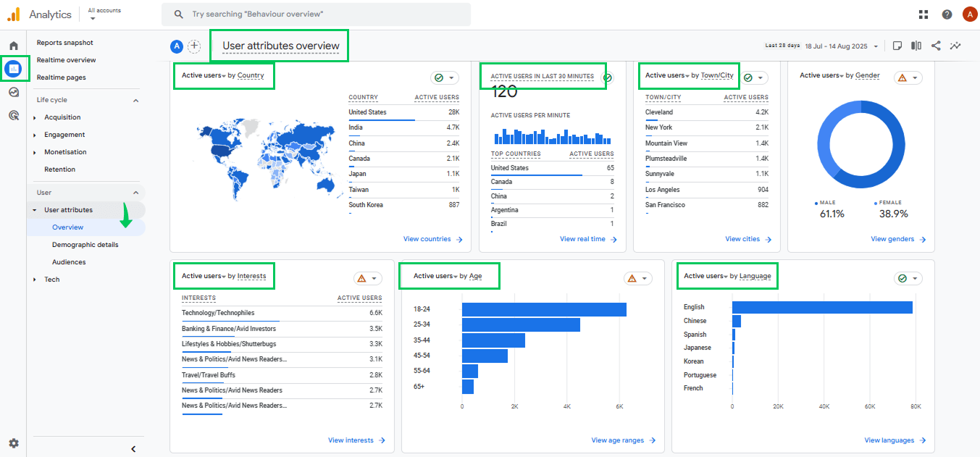Image resolution: width=980 pixels, height=457 pixels.
Task: Open Admin settings gear icon
Action: pos(13,443)
